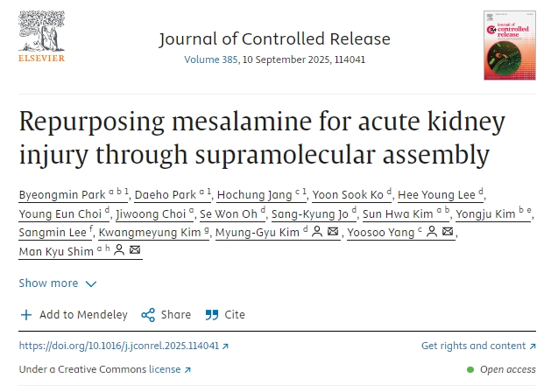
Task: Open the Journal of Controlled Release cover thumbnail
Action: pos(509,45)
